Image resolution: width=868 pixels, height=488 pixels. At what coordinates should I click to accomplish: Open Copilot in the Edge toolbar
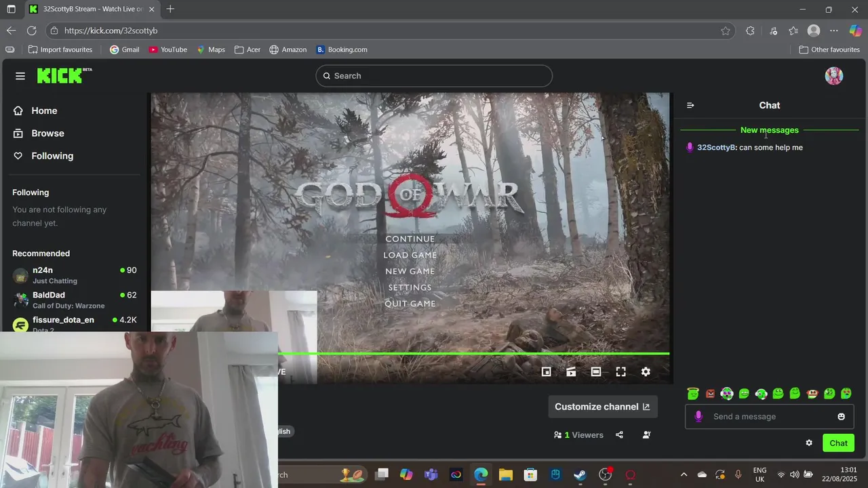855,30
